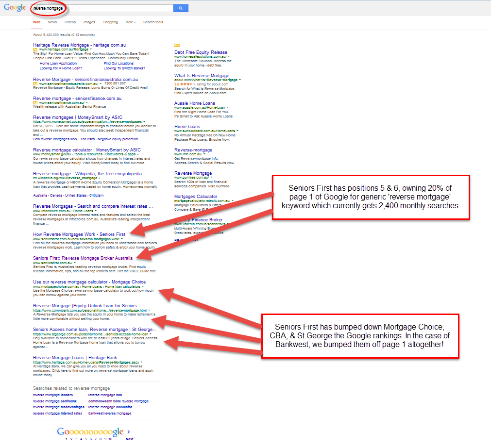This screenshot has width=491, height=448.
Task: Click the Google logo in the header
Action: tap(15, 7)
